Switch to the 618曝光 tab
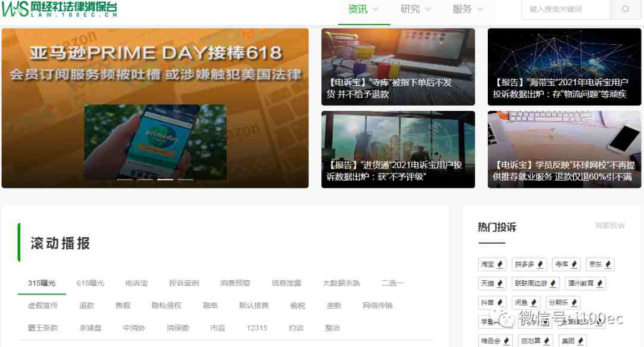Viewport: 644px width, 347px height. coord(91,283)
